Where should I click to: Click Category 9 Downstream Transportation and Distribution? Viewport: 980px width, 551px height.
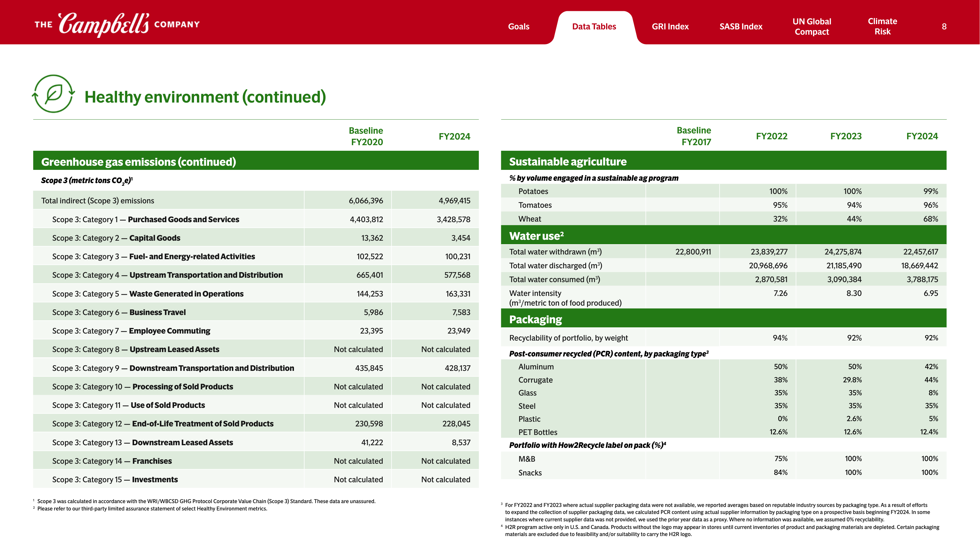coord(173,368)
